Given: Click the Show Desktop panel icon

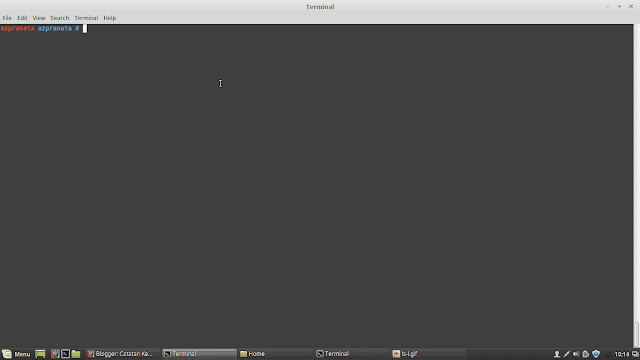Looking at the screenshot, I should click(40, 354).
